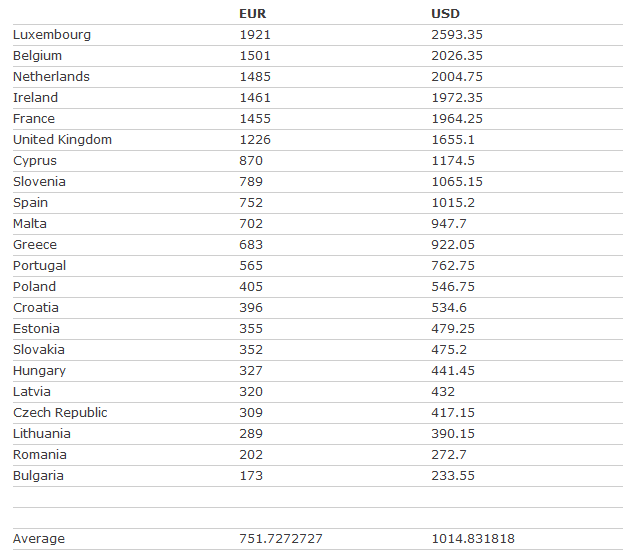Click the Czech Republic row label

click(60, 413)
